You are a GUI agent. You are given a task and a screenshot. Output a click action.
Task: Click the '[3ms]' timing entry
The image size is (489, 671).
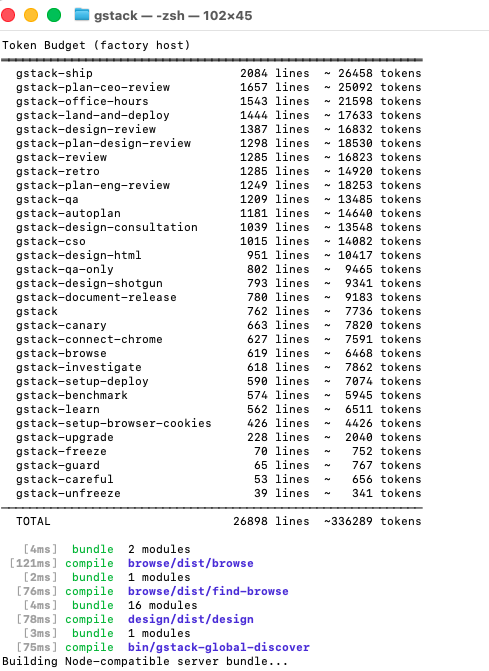(40, 633)
